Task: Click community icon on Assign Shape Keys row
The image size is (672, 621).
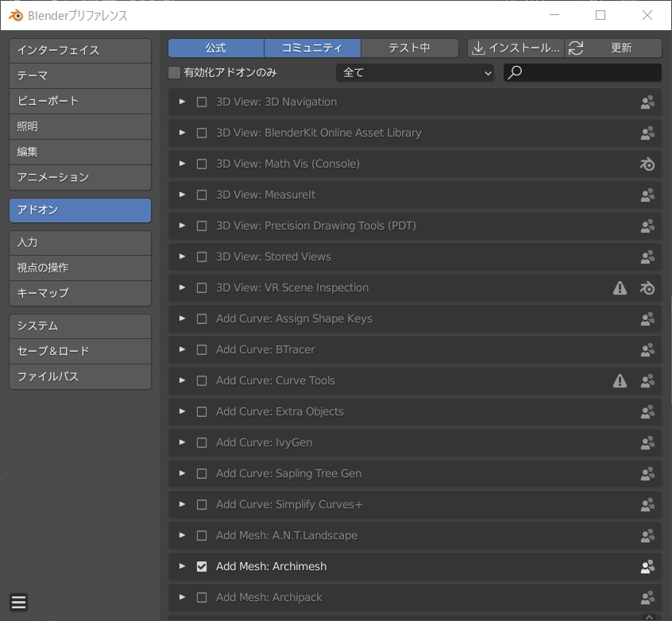Action: pyautogui.click(x=647, y=319)
